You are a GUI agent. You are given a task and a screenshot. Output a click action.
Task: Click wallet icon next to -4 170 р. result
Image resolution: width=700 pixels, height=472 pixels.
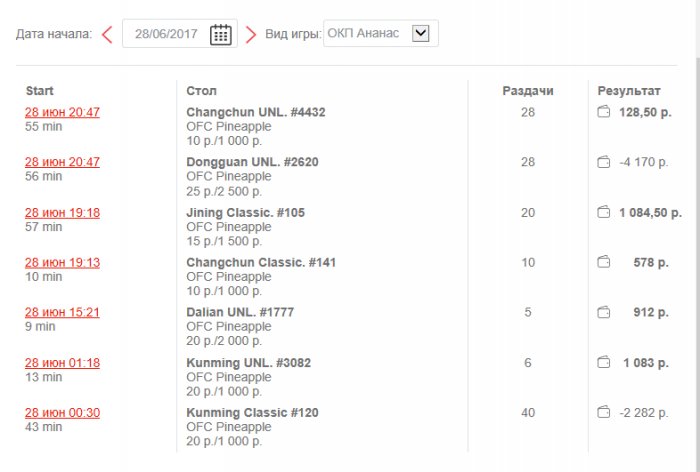tap(604, 162)
